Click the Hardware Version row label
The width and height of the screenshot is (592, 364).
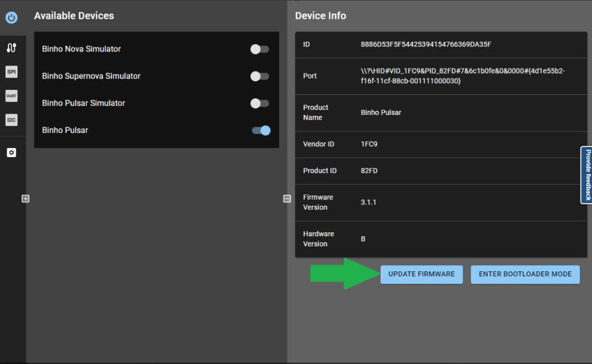pos(318,239)
